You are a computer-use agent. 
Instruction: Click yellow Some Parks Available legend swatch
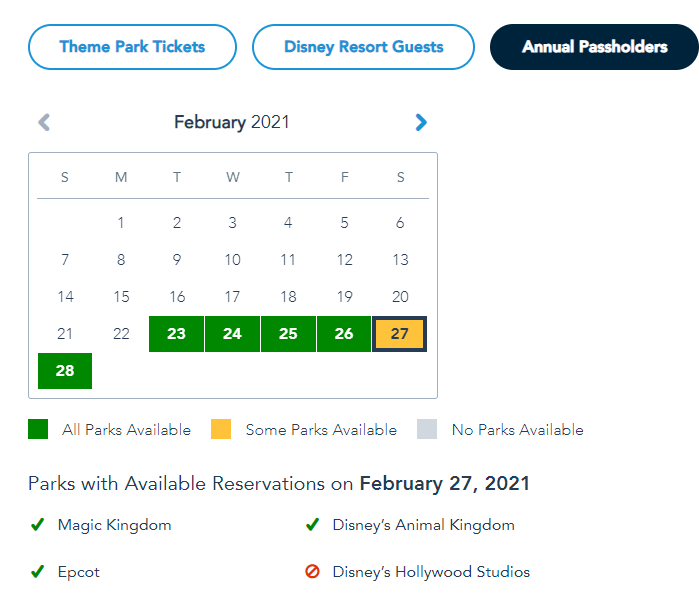pyautogui.click(x=221, y=430)
